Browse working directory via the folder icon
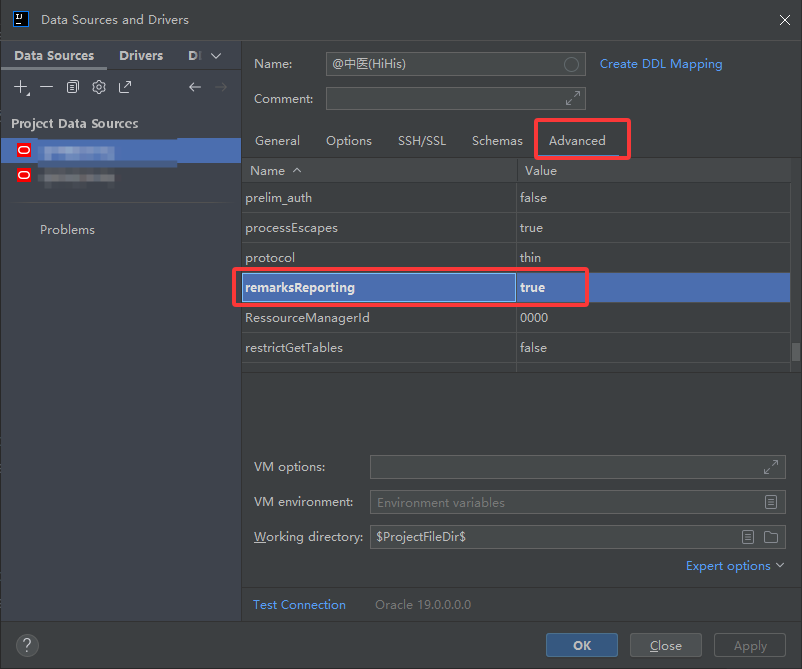Screen dimensions: 802x669 pos(770,537)
